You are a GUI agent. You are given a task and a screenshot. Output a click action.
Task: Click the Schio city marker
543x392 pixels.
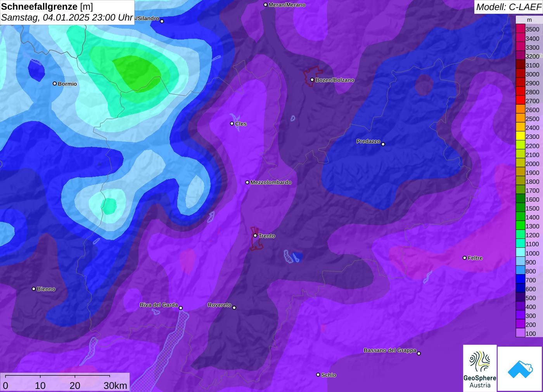318,375
